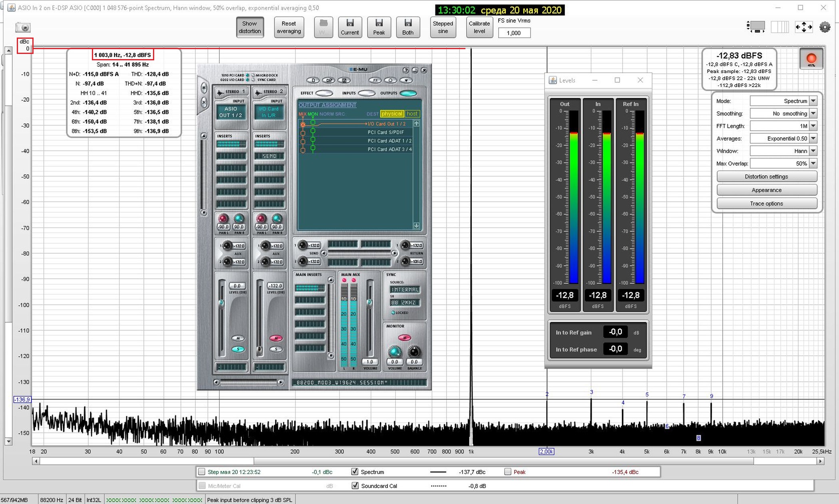Viewport: 839px width, 504px height.
Task: Click the E-MU save session icon
Action: 344,80
